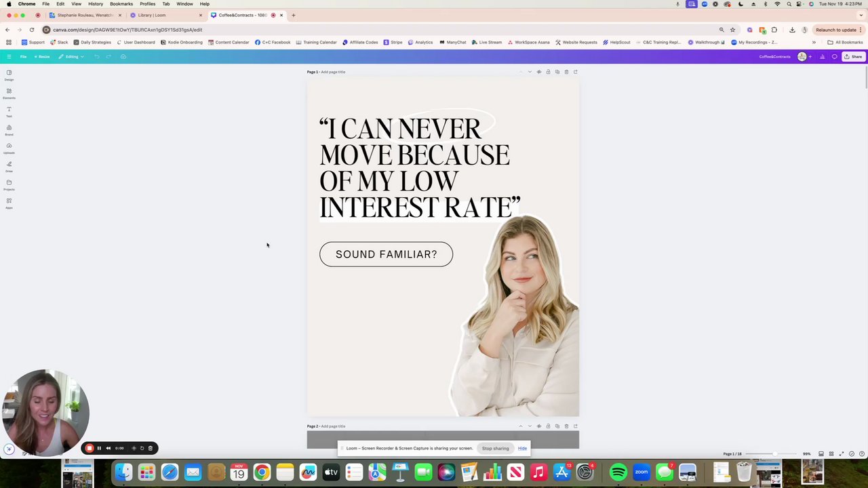Screen dimensions: 868x488
Task: Switch to the Library | Loom tab
Action: tap(166, 15)
